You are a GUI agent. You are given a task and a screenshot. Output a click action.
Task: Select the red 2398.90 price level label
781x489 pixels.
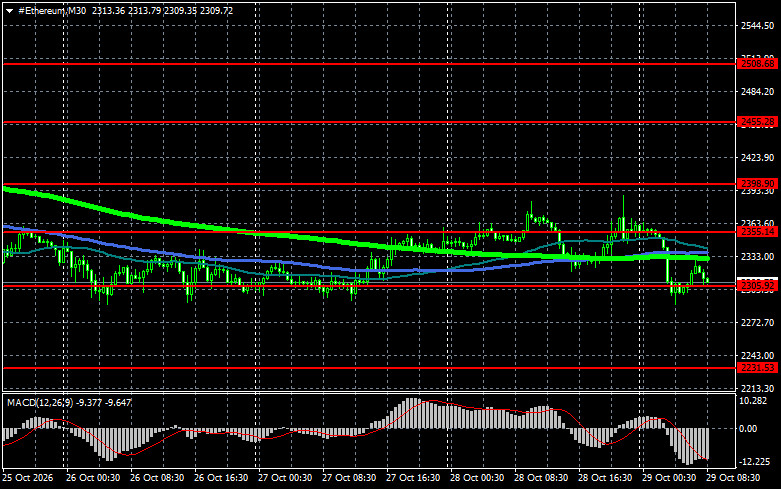pyautogui.click(x=758, y=184)
